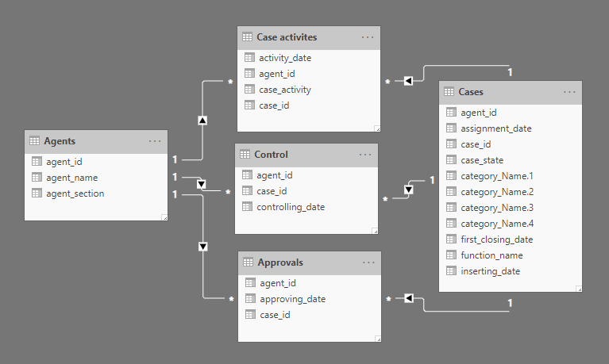Open the Case activites table options ellipsis
609x364 pixels.
point(368,37)
